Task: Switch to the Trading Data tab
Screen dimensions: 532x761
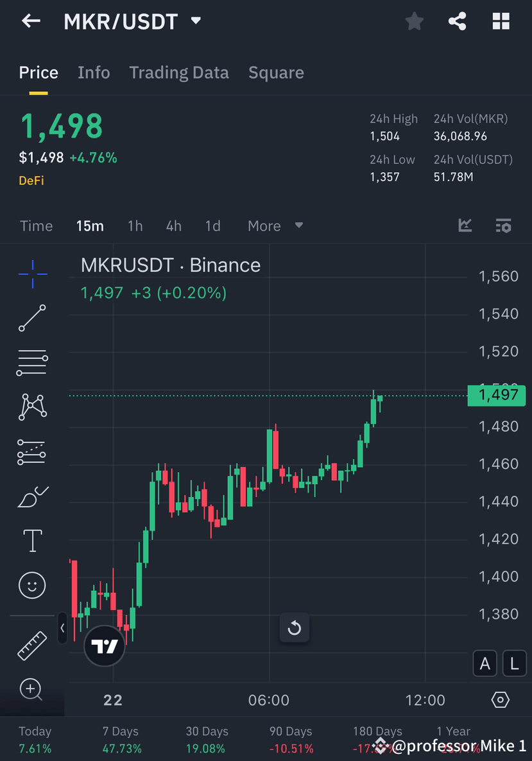Action: click(179, 73)
